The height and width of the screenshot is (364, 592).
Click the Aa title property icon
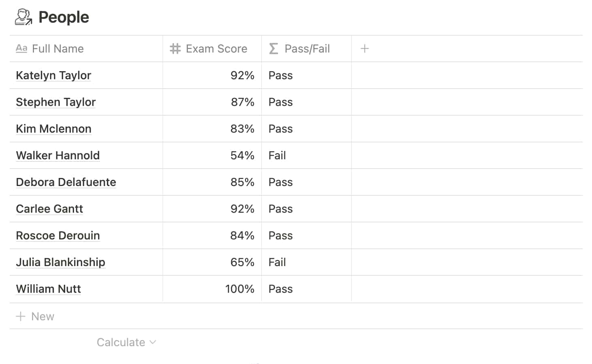click(21, 49)
